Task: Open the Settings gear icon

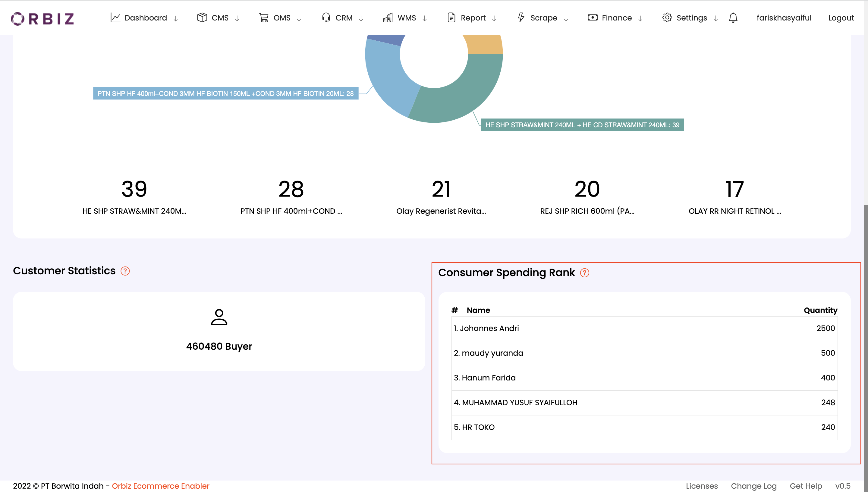Action: tap(668, 17)
